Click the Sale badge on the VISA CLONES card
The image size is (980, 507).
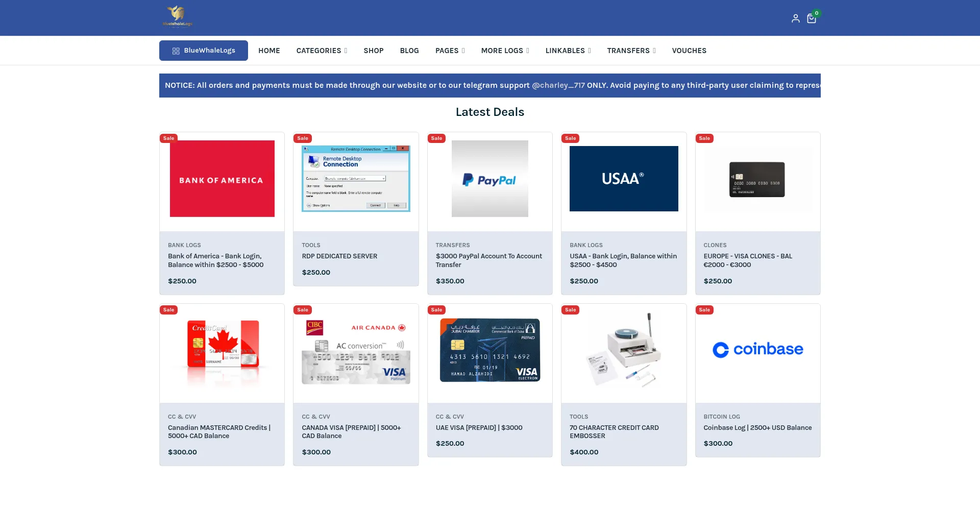(704, 138)
